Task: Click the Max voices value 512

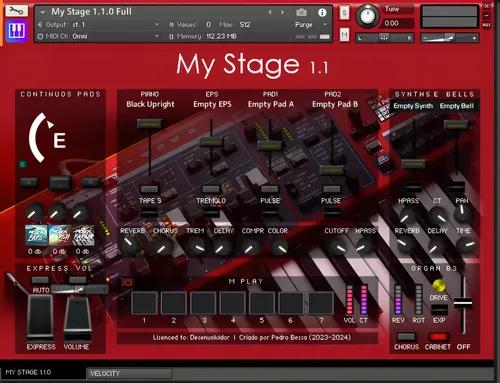Action: (245, 25)
